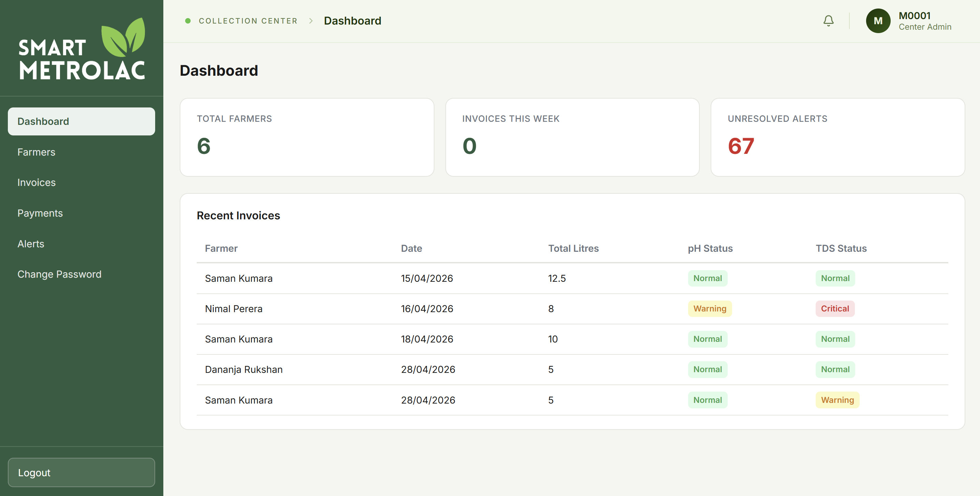Click the Total Litres column header
980x496 pixels.
pyautogui.click(x=573, y=248)
